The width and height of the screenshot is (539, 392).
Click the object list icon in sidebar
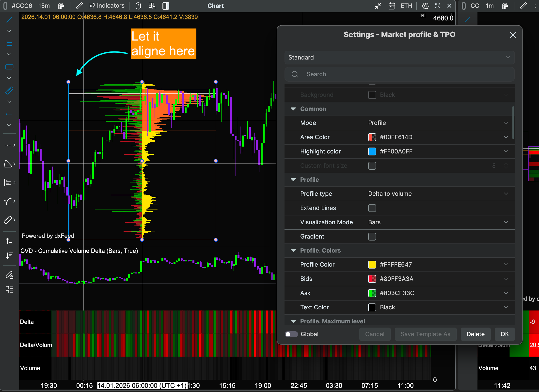[9, 290]
